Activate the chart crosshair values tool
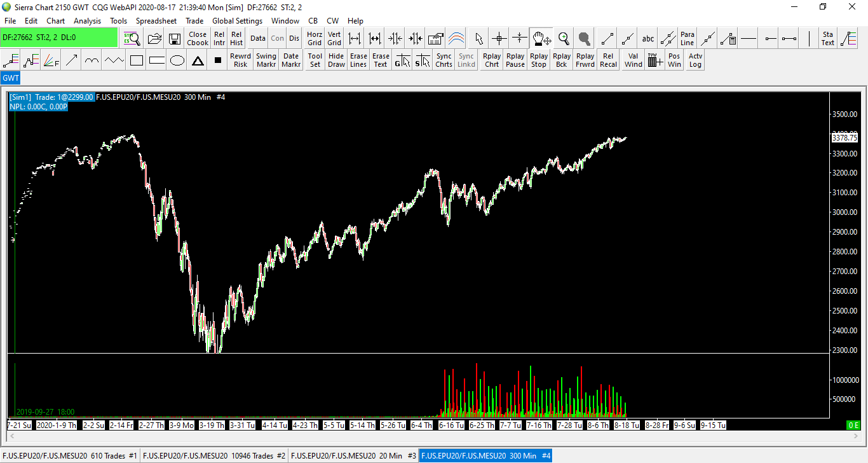The image size is (868, 463). [499, 38]
